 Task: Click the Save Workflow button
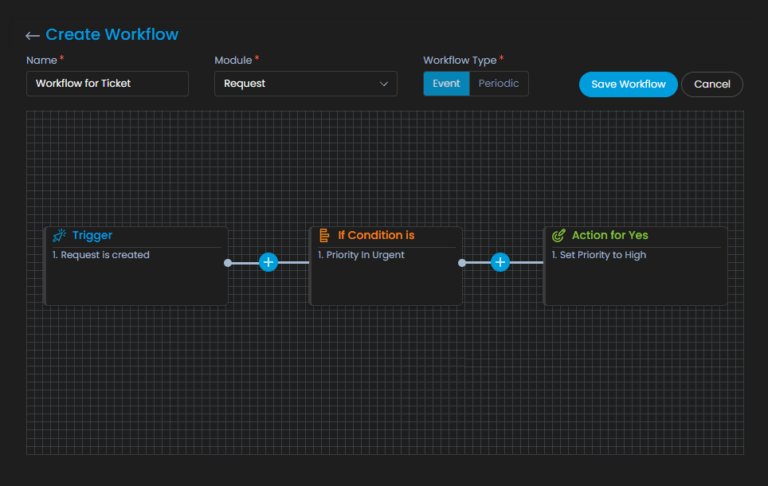point(628,84)
